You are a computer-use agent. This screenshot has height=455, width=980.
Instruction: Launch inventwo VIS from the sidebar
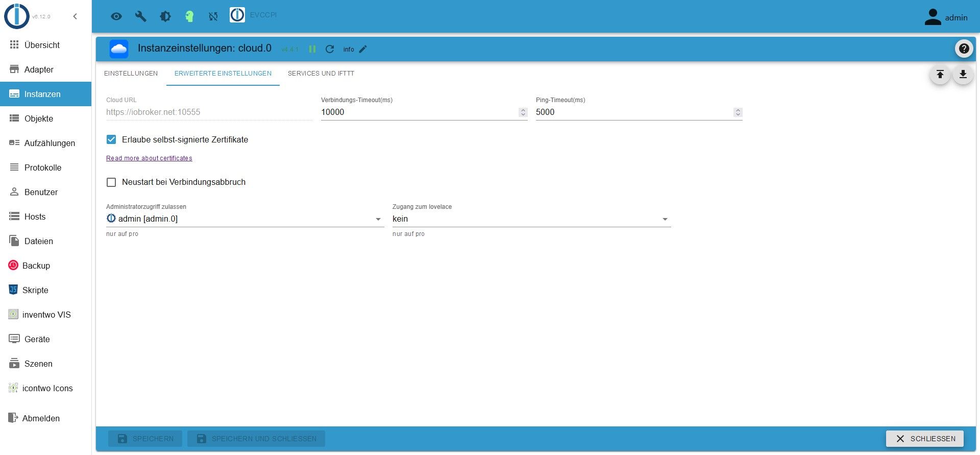pyautogui.click(x=45, y=315)
